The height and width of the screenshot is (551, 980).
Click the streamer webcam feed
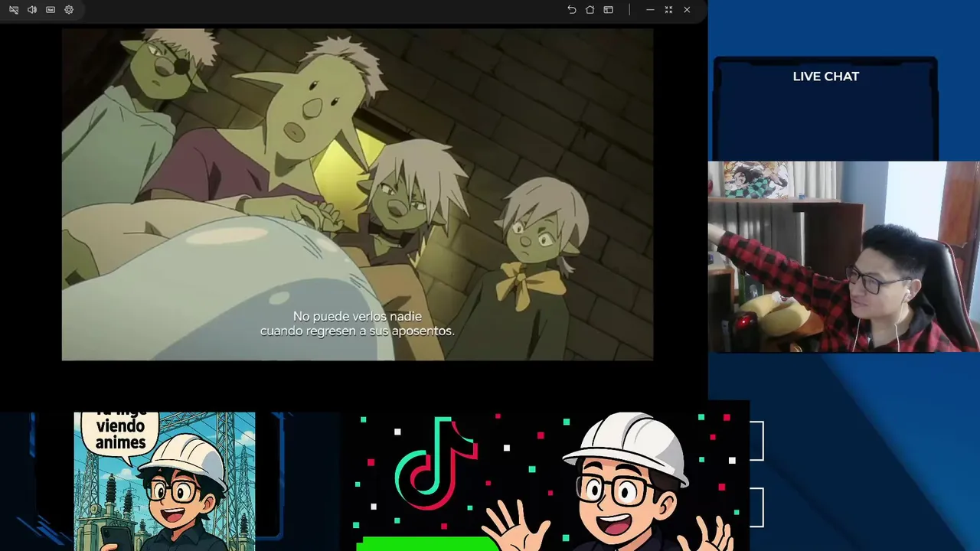point(844,257)
